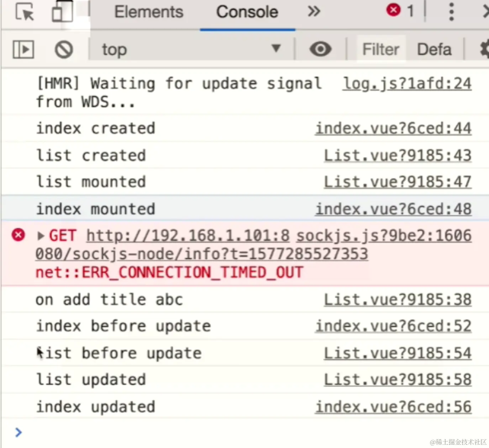Open List.vue?9185:43 source link
Screen dimensions: 489x448
tap(398, 156)
